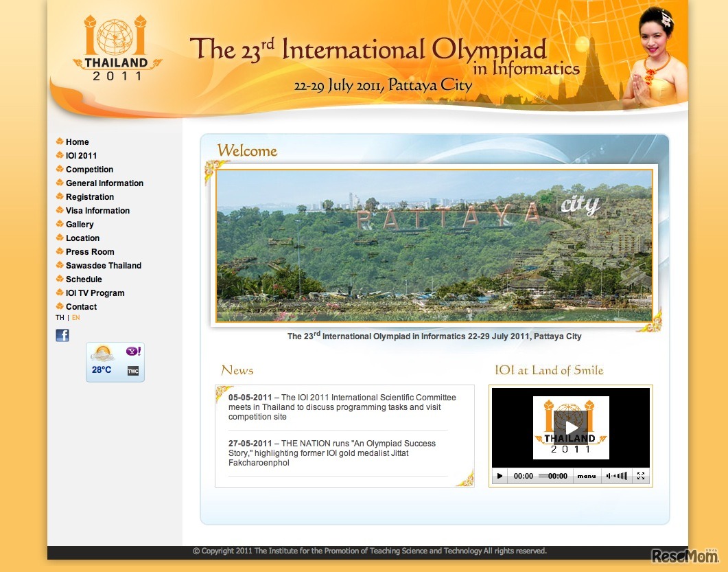Click the video thumbnail Thailand 2011 logo
This screenshot has height=572, width=728.
point(571,428)
